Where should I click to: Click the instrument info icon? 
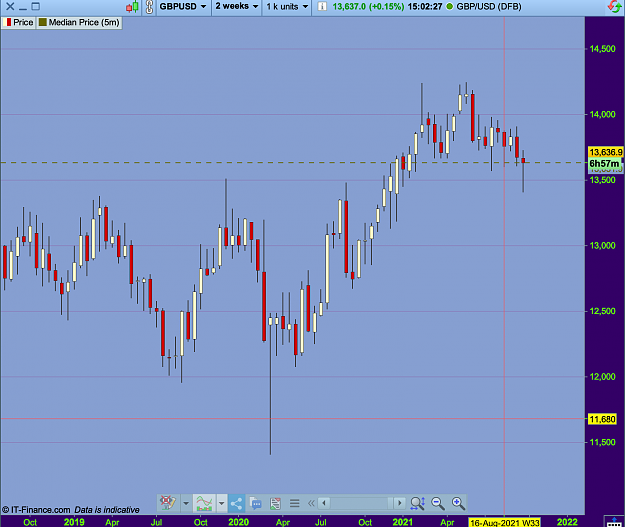pyautogui.click(x=322, y=6)
